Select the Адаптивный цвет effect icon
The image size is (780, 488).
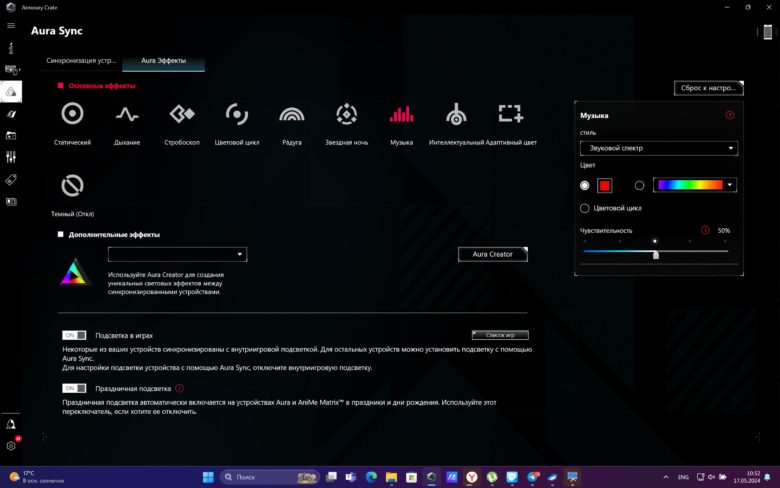pos(511,113)
